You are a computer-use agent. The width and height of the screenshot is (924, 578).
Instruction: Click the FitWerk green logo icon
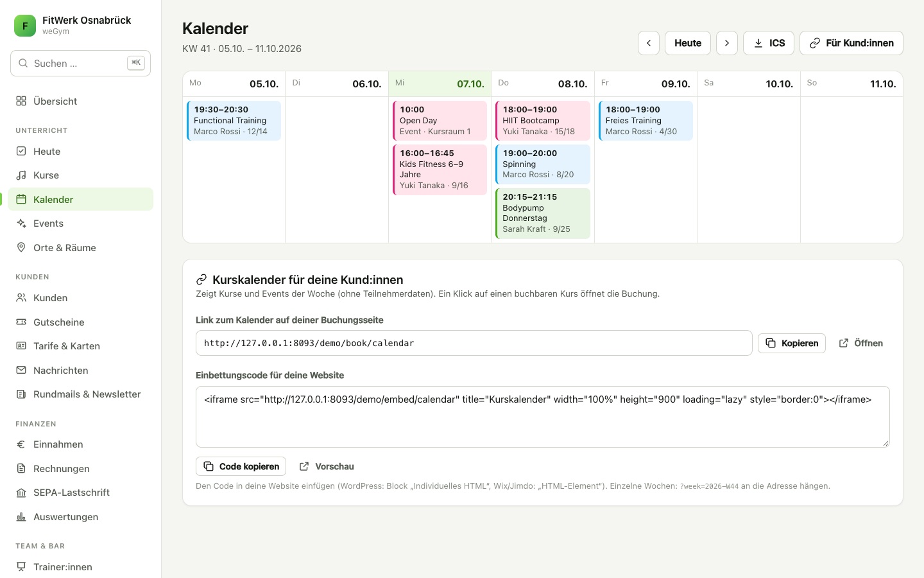point(25,26)
